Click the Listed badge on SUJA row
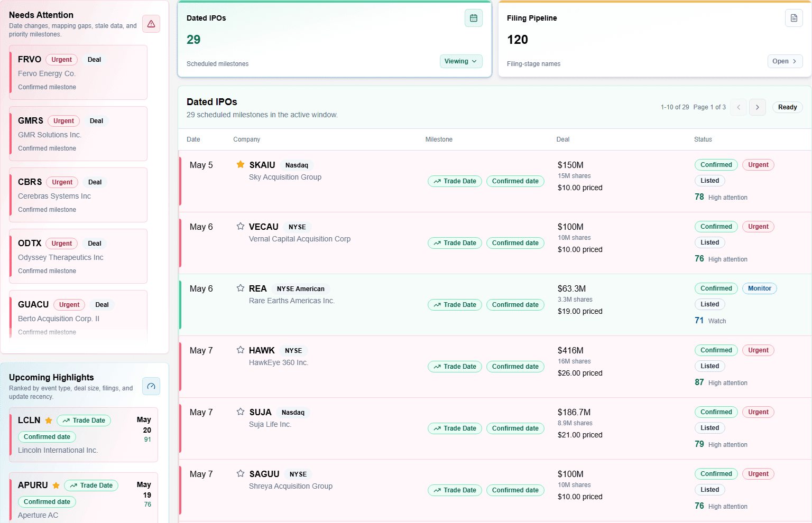The width and height of the screenshot is (812, 523). (710, 428)
